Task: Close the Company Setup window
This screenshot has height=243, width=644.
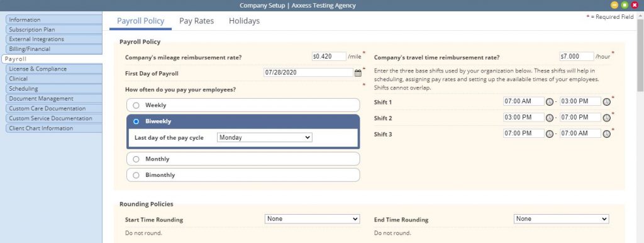Action: (x=635, y=5)
